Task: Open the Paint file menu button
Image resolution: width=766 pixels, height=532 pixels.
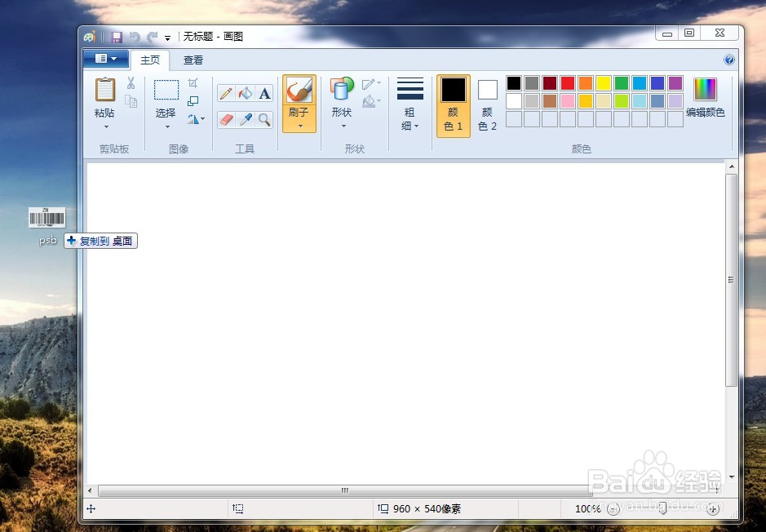Action: point(106,59)
